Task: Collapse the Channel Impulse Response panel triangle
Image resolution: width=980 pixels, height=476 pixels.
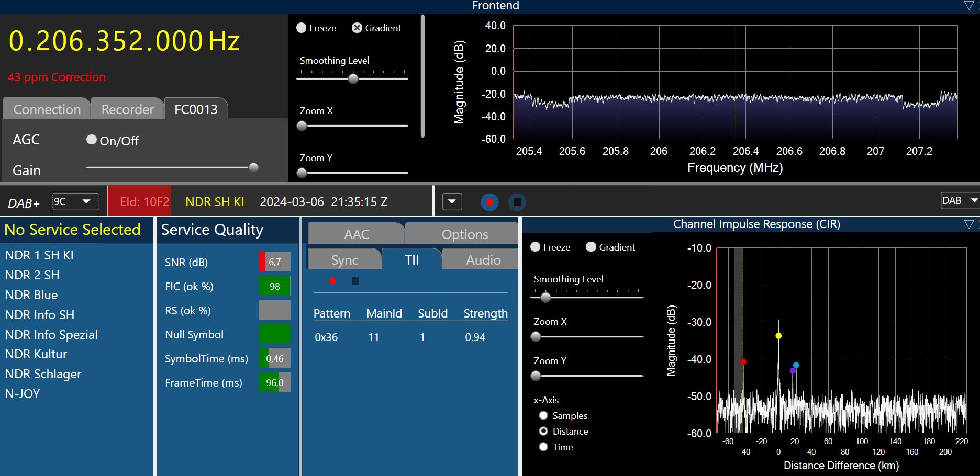Action: [x=969, y=224]
